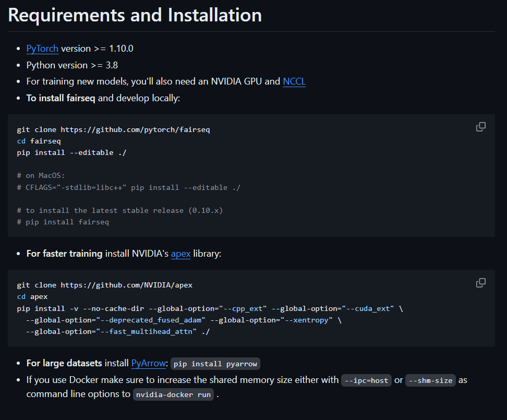Click the deprecated_fused_adam option line
The image size is (507, 420).
pos(184,320)
